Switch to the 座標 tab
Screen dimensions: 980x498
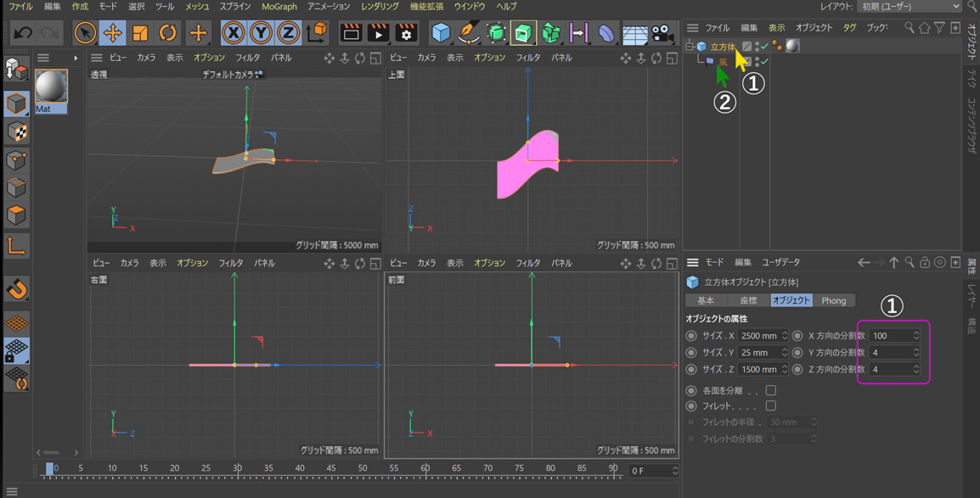(748, 300)
